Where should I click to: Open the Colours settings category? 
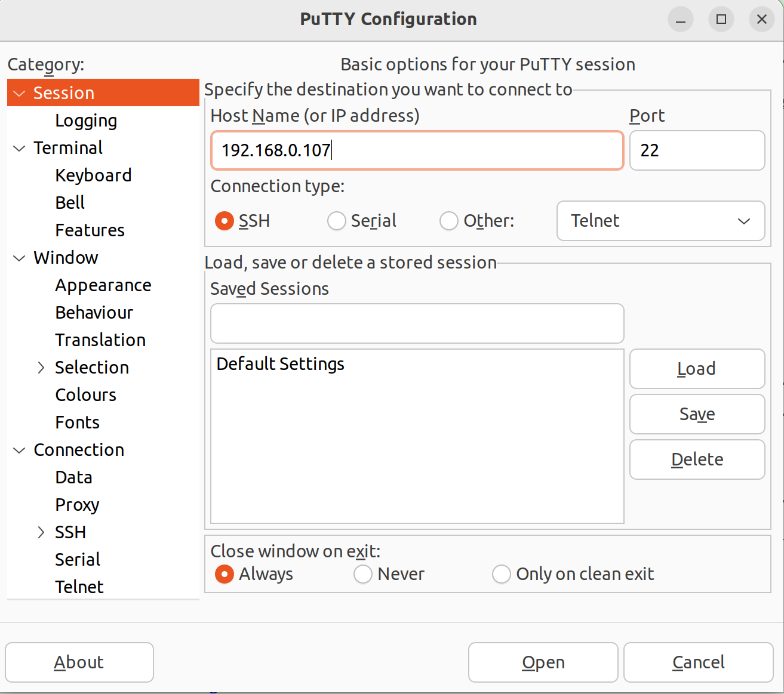(85, 395)
